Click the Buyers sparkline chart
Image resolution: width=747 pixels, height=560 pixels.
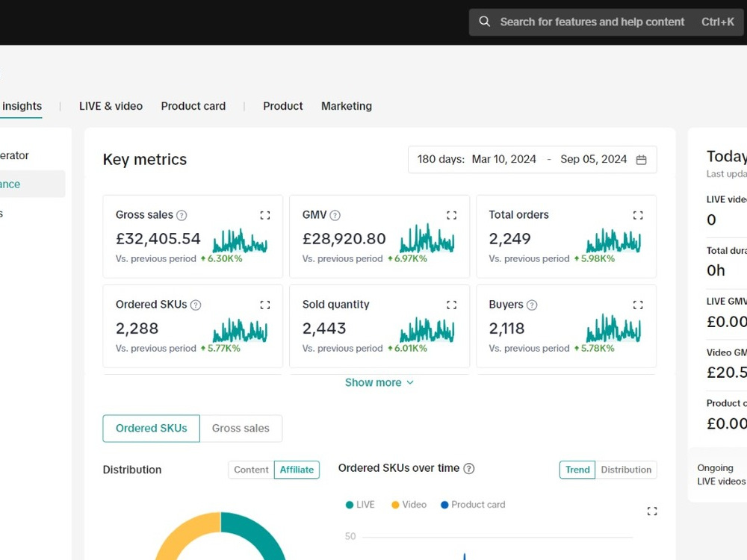613,328
